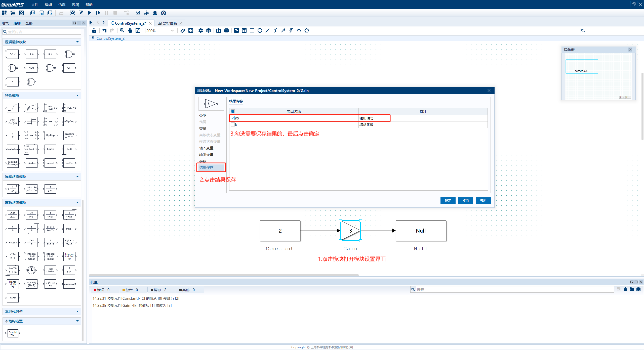This screenshot has width=644, height=350.
Task: Click the workspace grid-list icon at toolbar start
Action: tap(4, 13)
